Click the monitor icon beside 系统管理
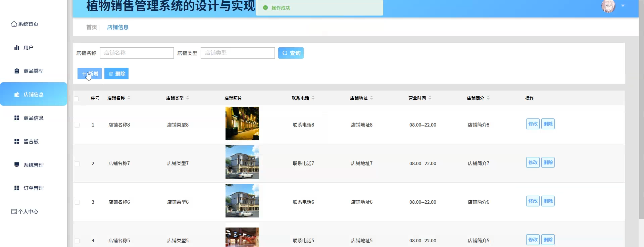 coord(17,164)
